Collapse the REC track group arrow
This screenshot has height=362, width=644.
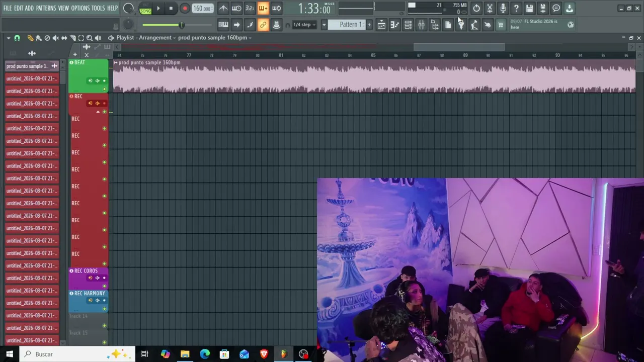98,112
